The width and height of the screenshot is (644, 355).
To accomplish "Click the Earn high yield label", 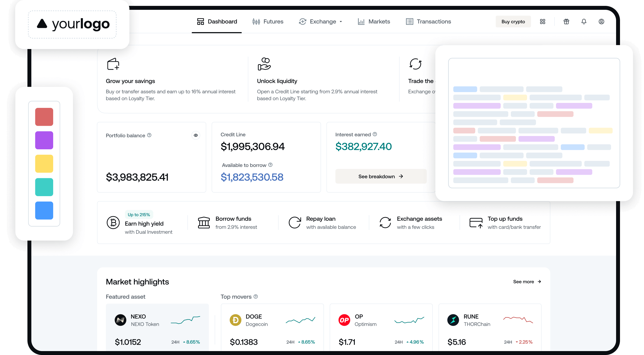I will tap(144, 224).
